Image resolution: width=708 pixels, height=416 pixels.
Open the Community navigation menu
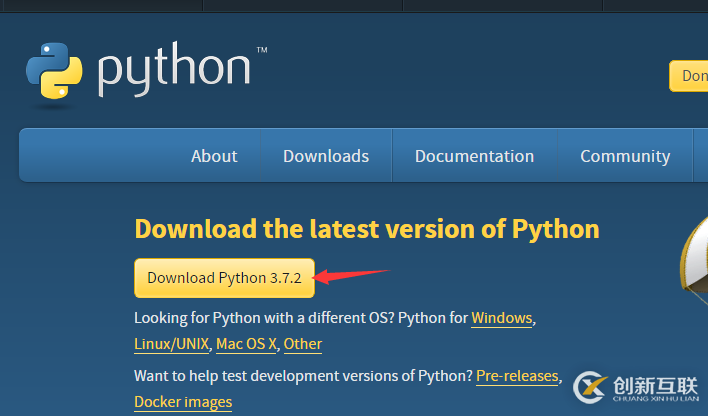pos(625,156)
